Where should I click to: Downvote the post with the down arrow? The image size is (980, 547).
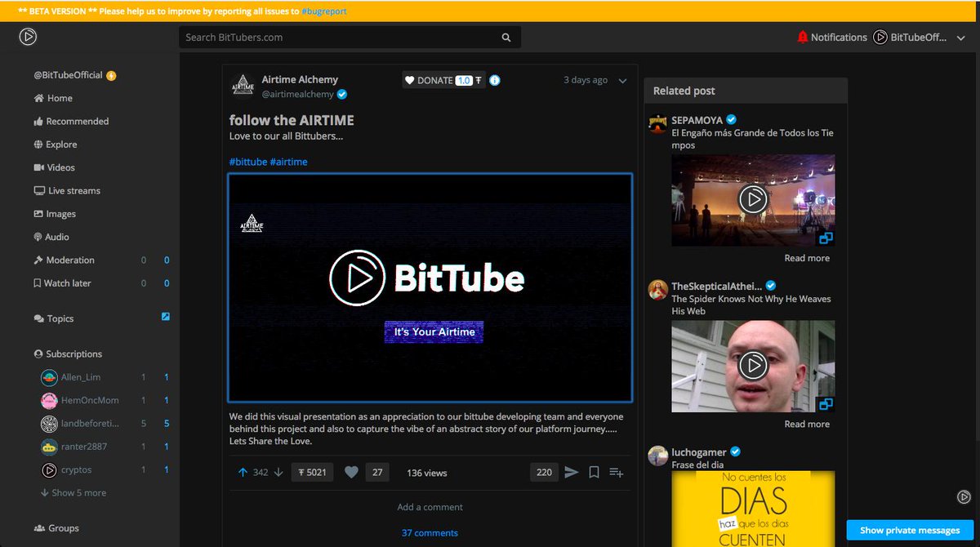point(278,472)
